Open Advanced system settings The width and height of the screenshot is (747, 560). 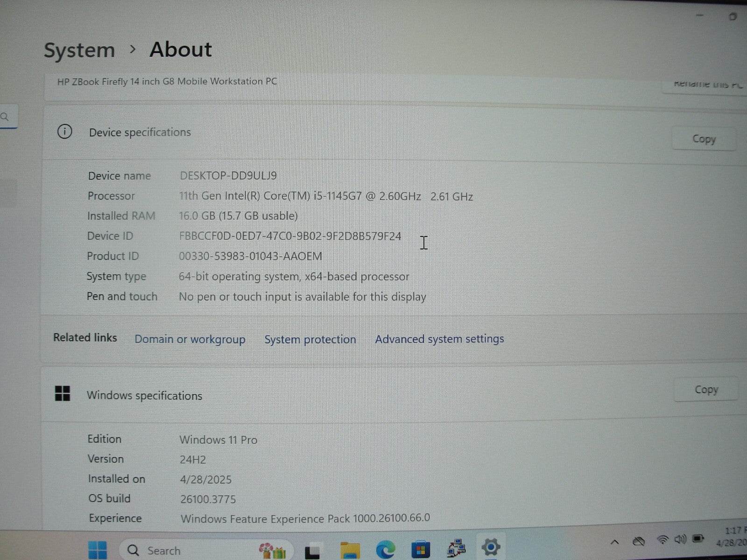pyautogui.click(x=439, y=339)
